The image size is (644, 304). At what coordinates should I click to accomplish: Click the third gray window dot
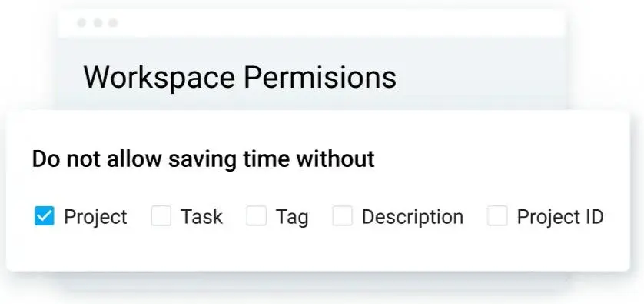point(113,22)
